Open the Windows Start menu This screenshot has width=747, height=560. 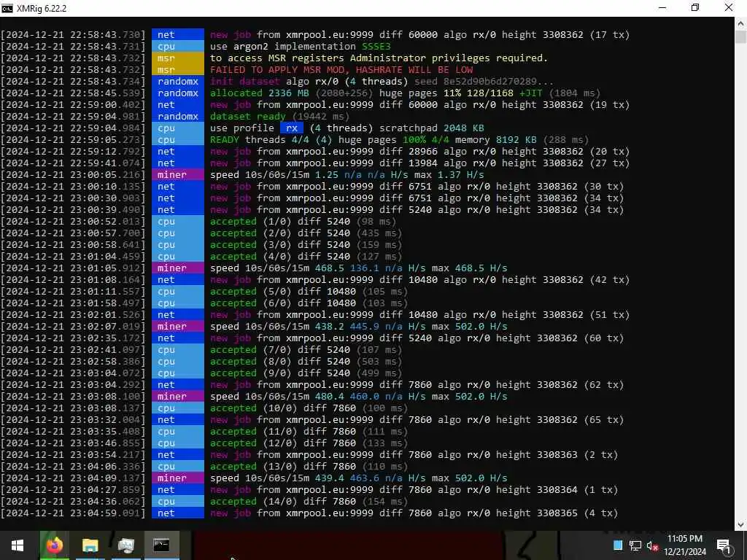click(x=18, y=545)
